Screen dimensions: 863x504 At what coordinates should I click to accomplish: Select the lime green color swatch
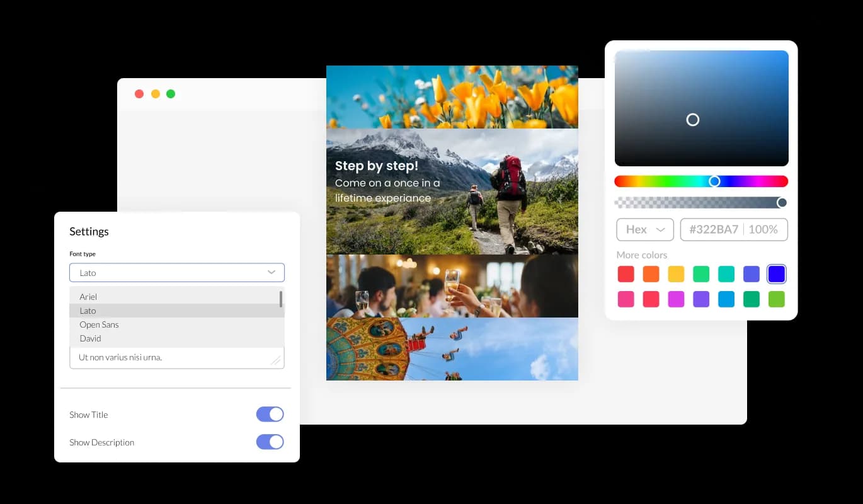click(777, 299)
